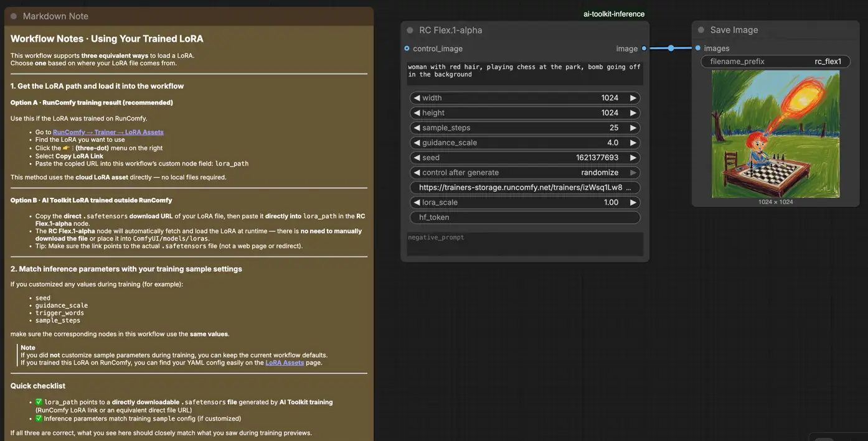The height and width of the screenshot is (441, 868).
Task: Click the Workflow Notes heading
Action: pyautogui.click(x=107, y=39)
